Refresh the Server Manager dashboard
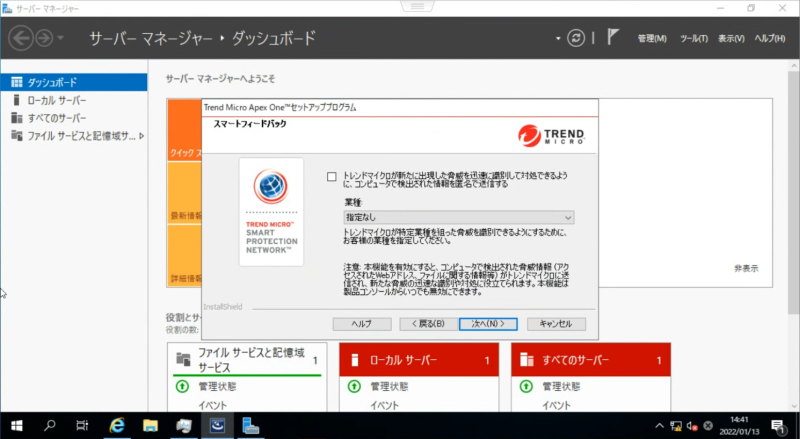The height and width of the screenshot is (439, 800). coord(576,38)
